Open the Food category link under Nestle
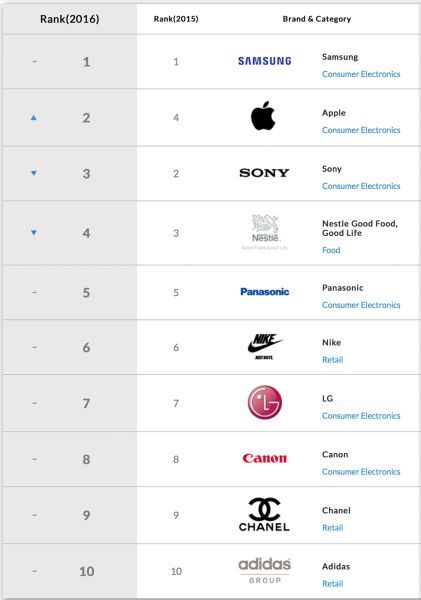This screenshot has height=600, width=421. [331, 250]
